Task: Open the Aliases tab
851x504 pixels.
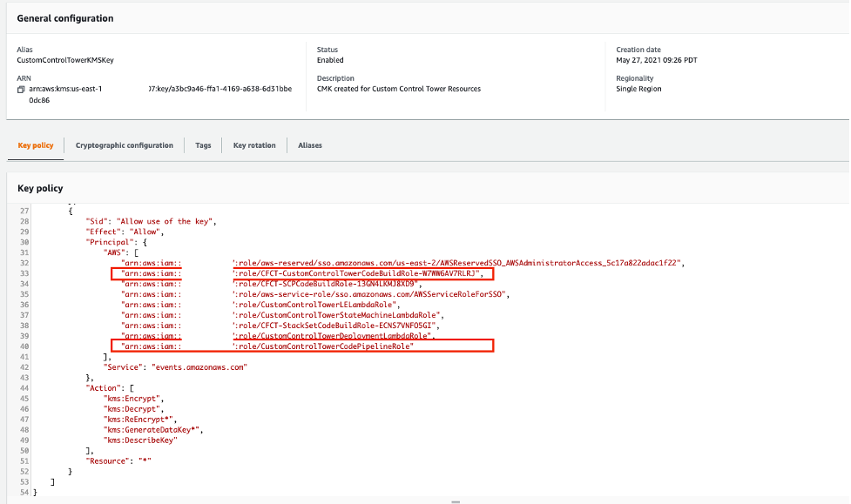Action: click(309, 145)
